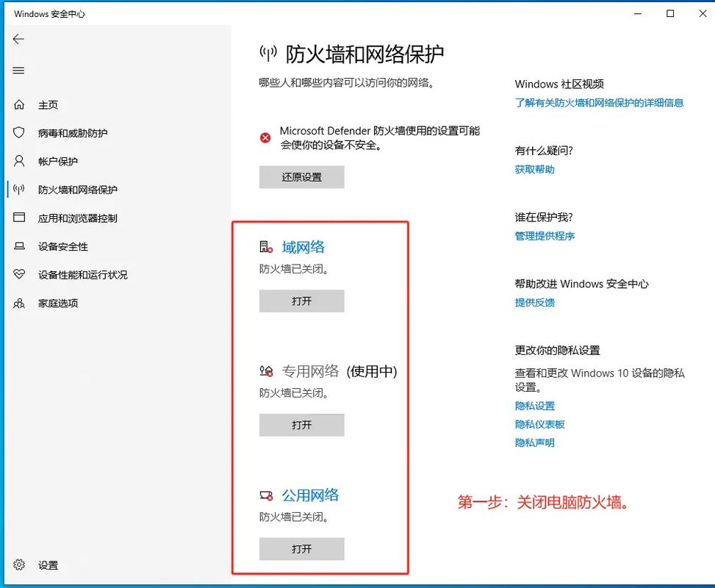Image resolution: width=715 pixels, height=588 pixels.
Task: Click the Windows 安全中心 window title
Action: coord(49,14)
